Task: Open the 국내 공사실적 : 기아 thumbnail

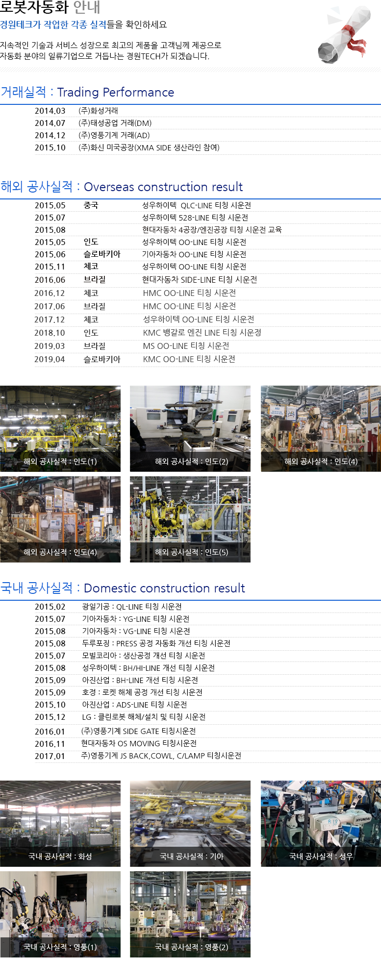Action: 190,823
